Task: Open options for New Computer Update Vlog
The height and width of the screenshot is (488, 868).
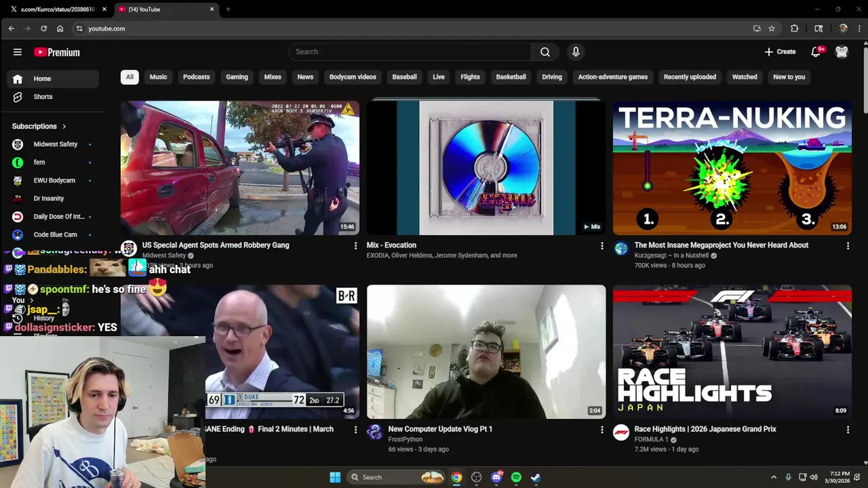Action: tap(601, 430)
